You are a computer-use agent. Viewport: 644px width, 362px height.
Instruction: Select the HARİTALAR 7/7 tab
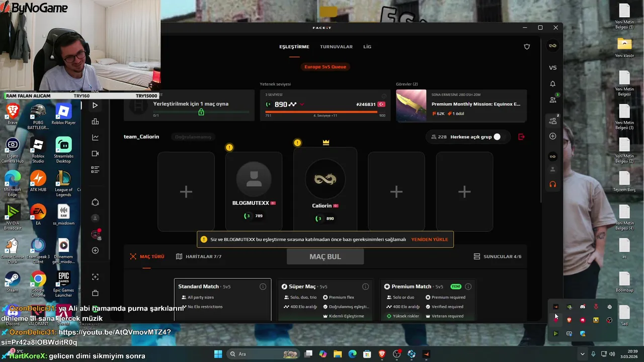click(199, 256)
